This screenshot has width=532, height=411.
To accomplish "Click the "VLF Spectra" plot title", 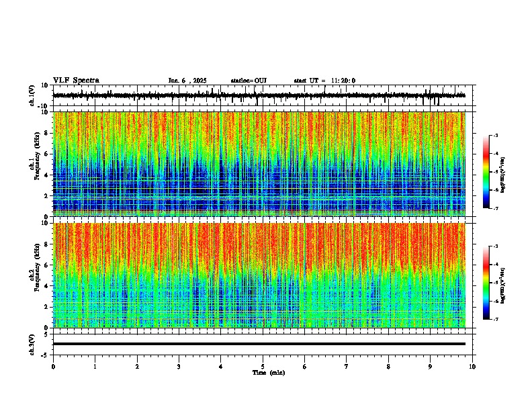I will click(x=76, y=81).
